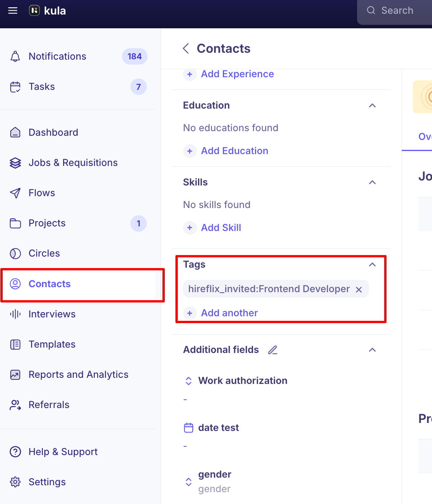
Task: Remove the hireflix_invited:Frontend Developer tag
Action: (359, 289)
